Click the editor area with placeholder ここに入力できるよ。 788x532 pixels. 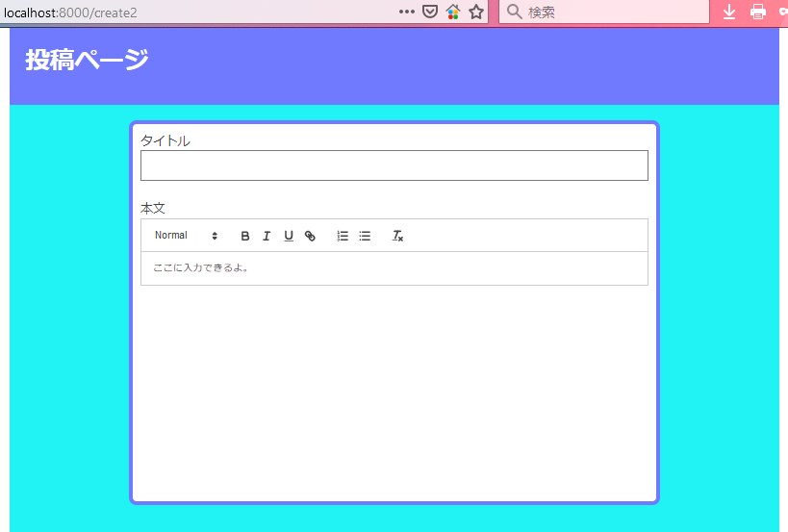394,268
